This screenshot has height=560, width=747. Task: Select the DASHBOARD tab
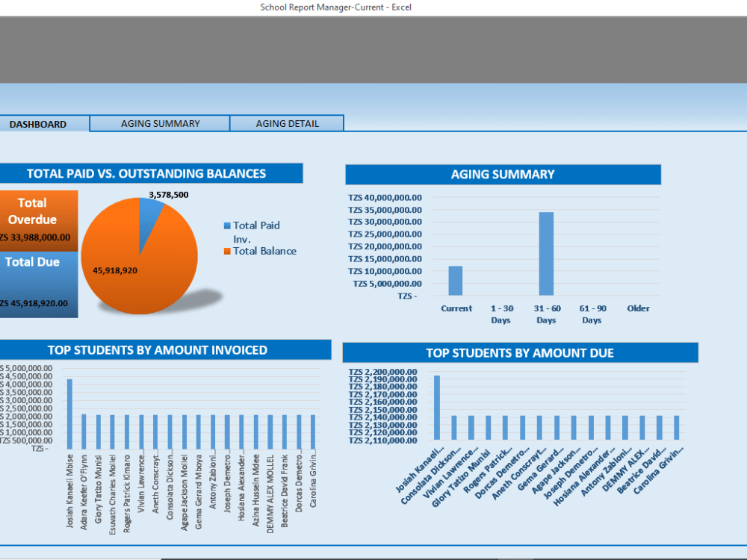coord(39,125)
